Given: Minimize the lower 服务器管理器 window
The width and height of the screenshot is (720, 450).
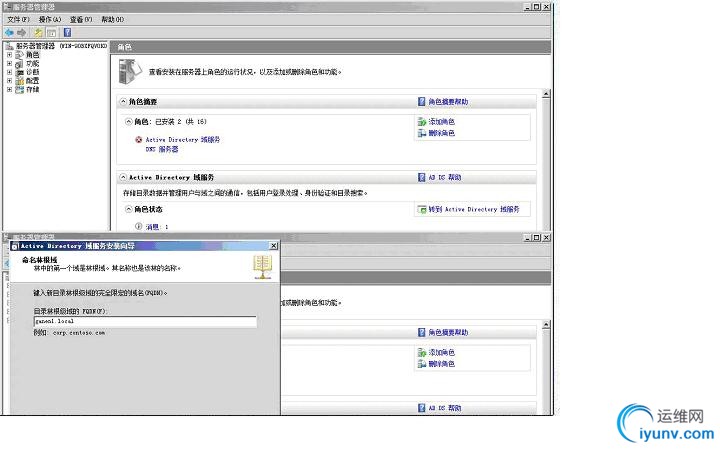Looking at the screenshot, I should 528,237.
